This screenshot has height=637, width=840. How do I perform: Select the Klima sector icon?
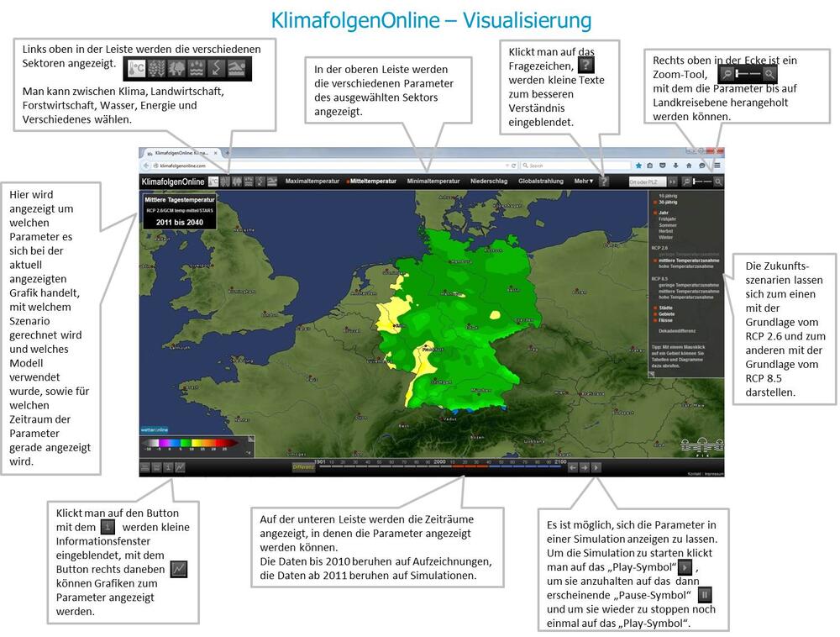[x=213, y=179]
